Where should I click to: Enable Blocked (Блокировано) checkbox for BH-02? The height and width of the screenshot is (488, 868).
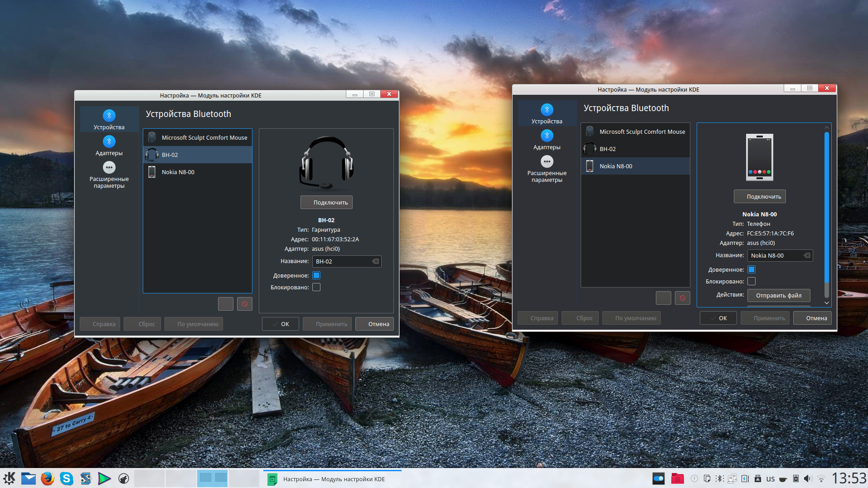316,287
